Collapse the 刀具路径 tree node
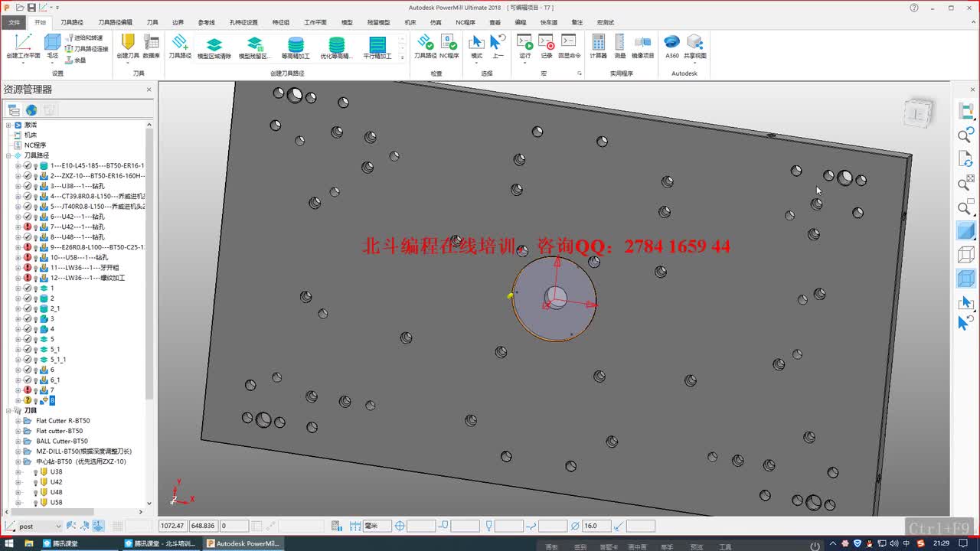The width and height of the screenshot is (980, 551). click(x=8, y=155)
